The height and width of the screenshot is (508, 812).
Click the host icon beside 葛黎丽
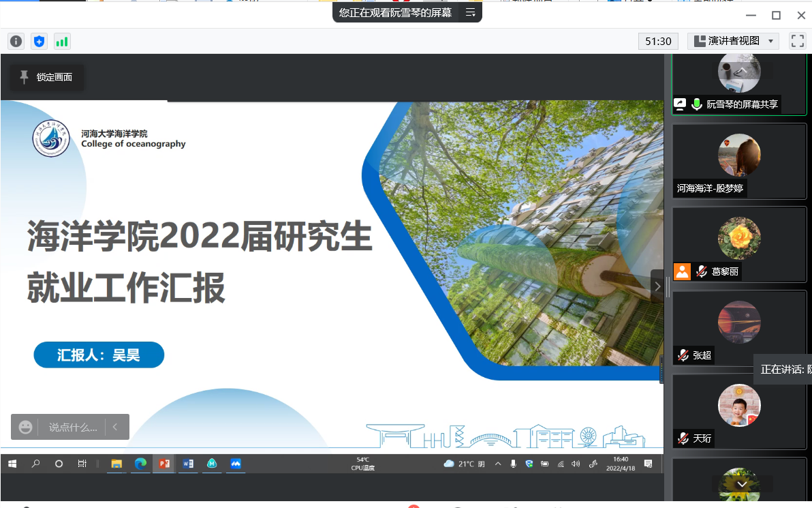(x=682, y=271)
